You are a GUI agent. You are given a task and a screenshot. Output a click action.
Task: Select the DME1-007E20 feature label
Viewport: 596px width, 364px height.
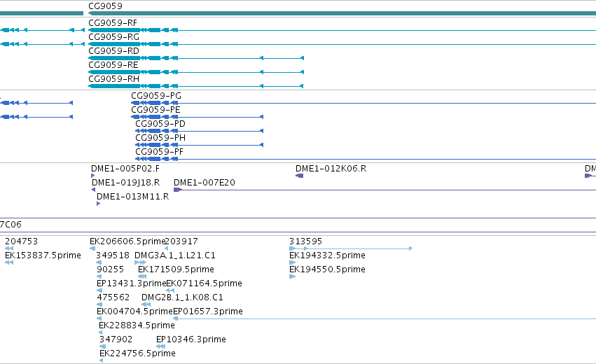click(x=204, y=183)
